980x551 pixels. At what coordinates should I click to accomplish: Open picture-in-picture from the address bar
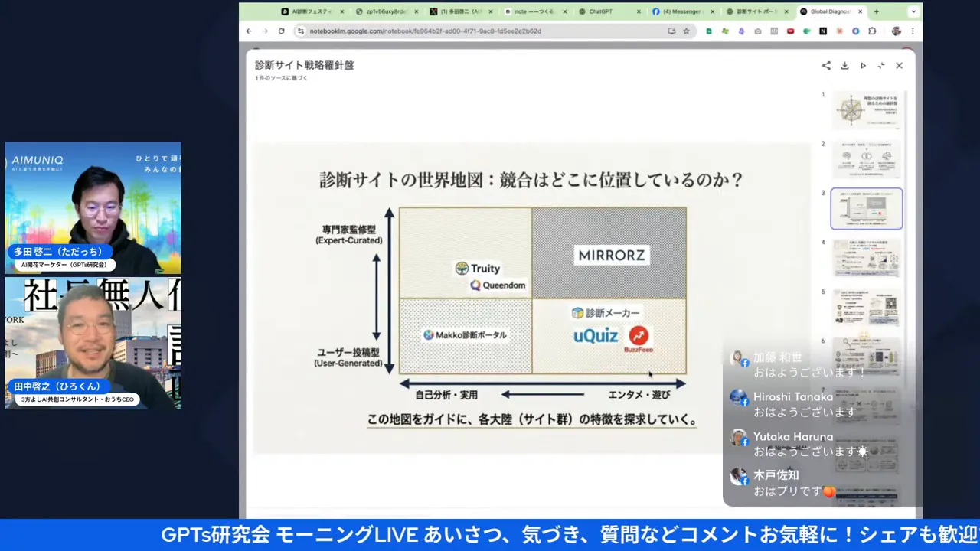coord(672,31)
